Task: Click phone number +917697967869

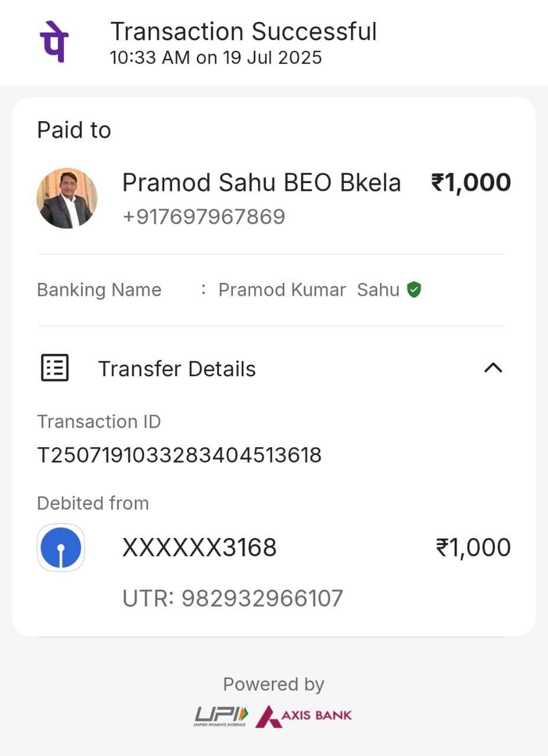Action: click(x=204, y=217)
